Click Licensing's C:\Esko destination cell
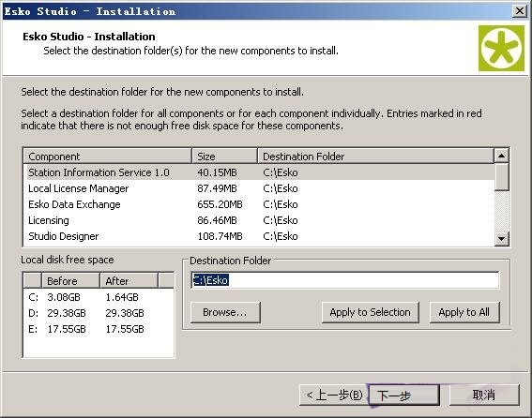The width and height of the screenshot is (532, 418). pyautogui.click(x=281, y=220)
